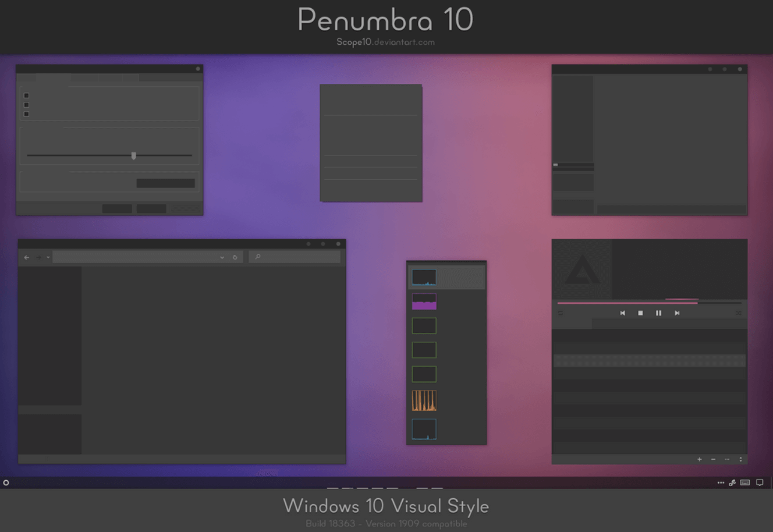Click the small sidebar scroll thumb, top-right window
Viewport: 773px width, 532px height.
pyautogui.click(x=555, y=165)
